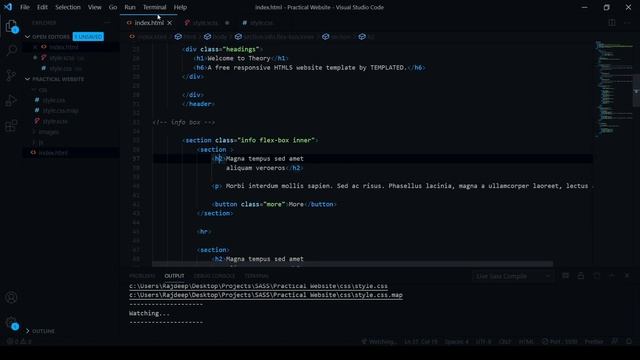Open style.css.map in css folder
640x360 pixels.
pos(60,111)
